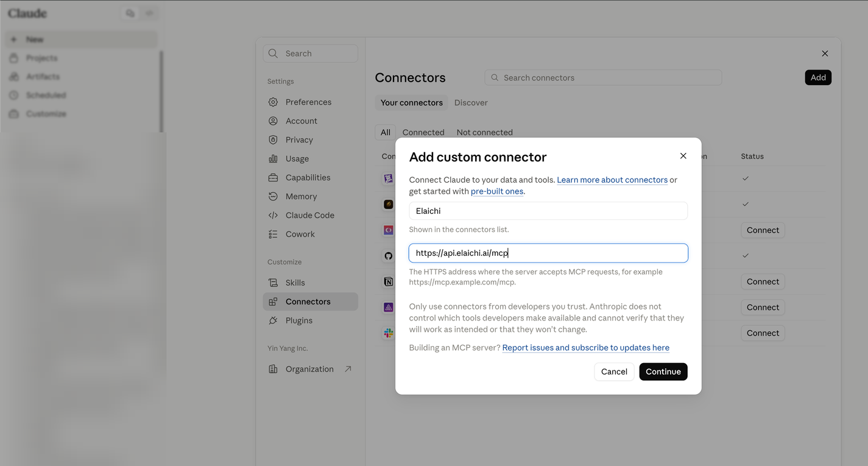Click the server URL field with api.elaichi.ai
This screenshot has width=868, height=466.
(548, 253)
